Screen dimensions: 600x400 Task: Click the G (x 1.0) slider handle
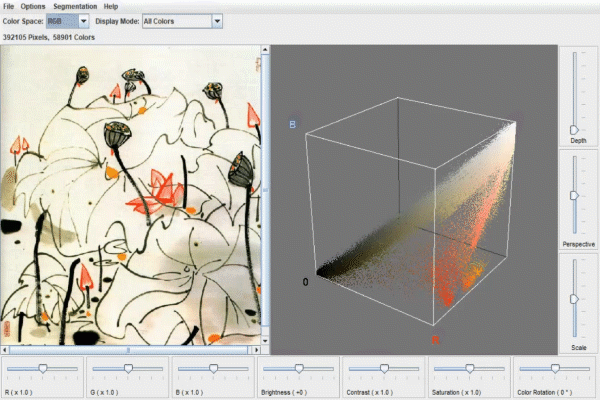(128, 368)
